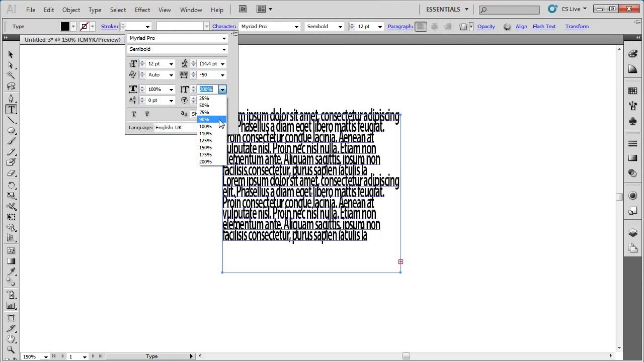Open ESSENTIALS workspace switcher
The height and width of the screenshot is (362, 644).
[447, 9]
